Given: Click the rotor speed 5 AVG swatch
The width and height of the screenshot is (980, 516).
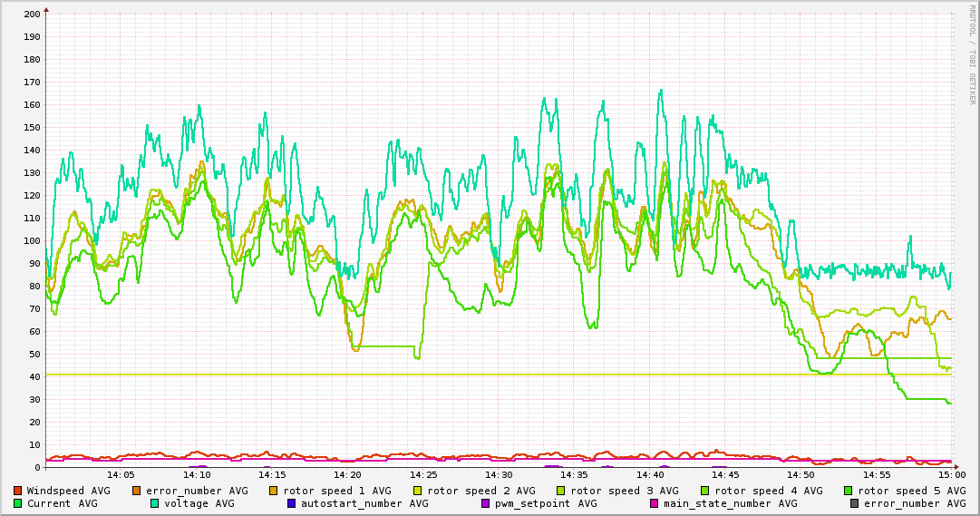Looking at the screenshot, I should 849,491.
